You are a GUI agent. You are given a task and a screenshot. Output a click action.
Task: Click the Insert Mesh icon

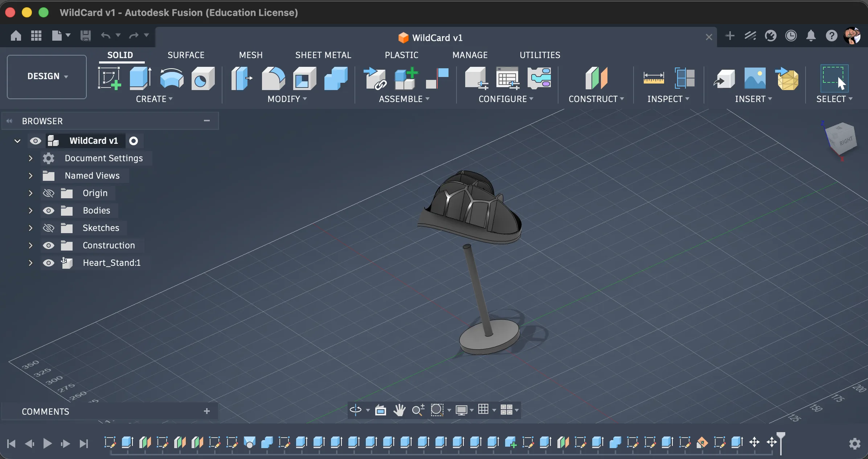coord(787,78)
